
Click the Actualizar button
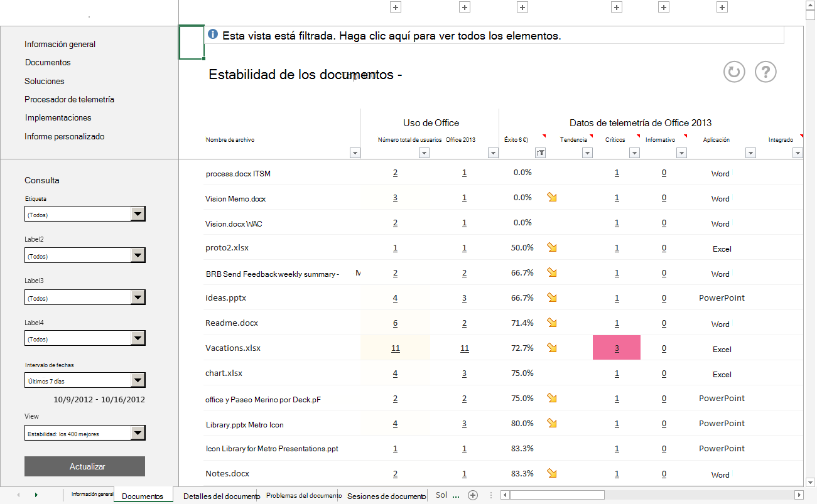coord(85,466)
